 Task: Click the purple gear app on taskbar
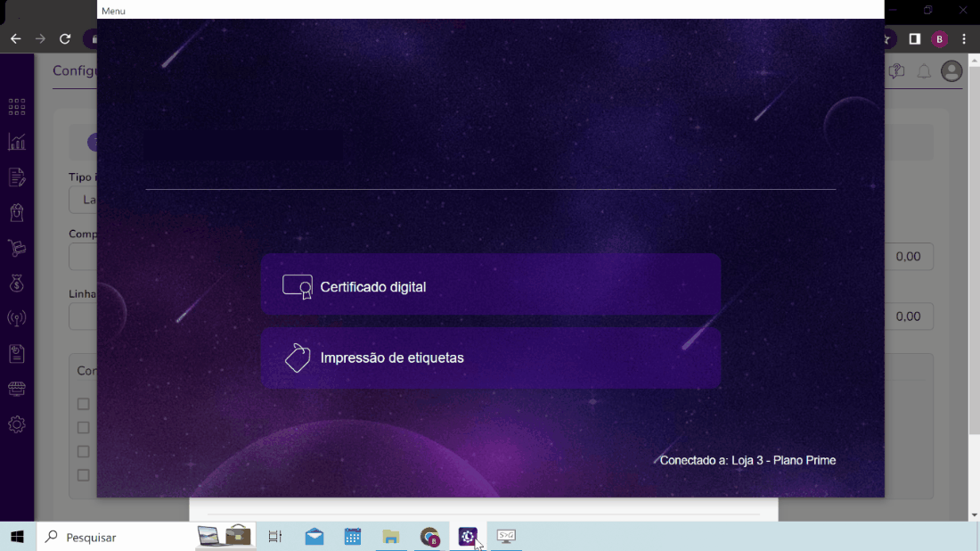pos(468,537)
